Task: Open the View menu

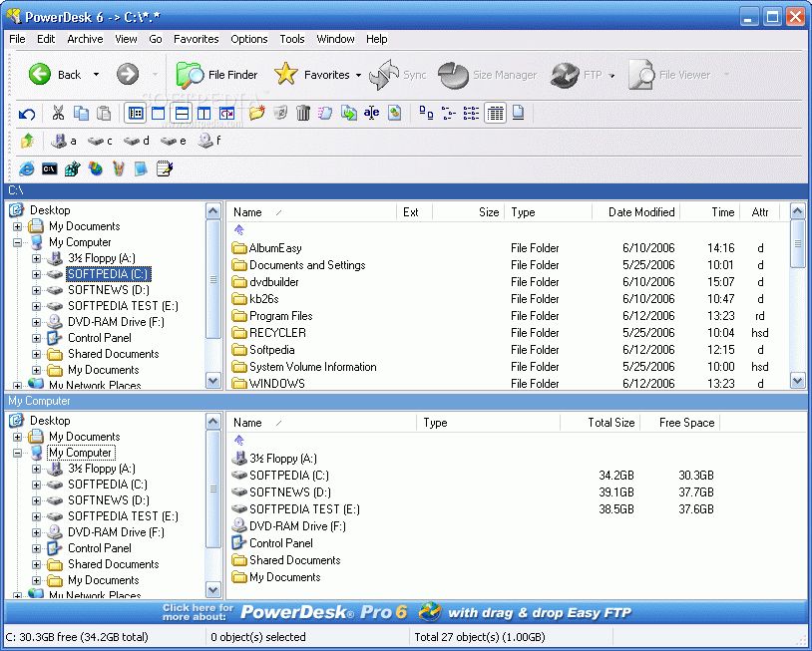Action: click(x=126, y=39)
